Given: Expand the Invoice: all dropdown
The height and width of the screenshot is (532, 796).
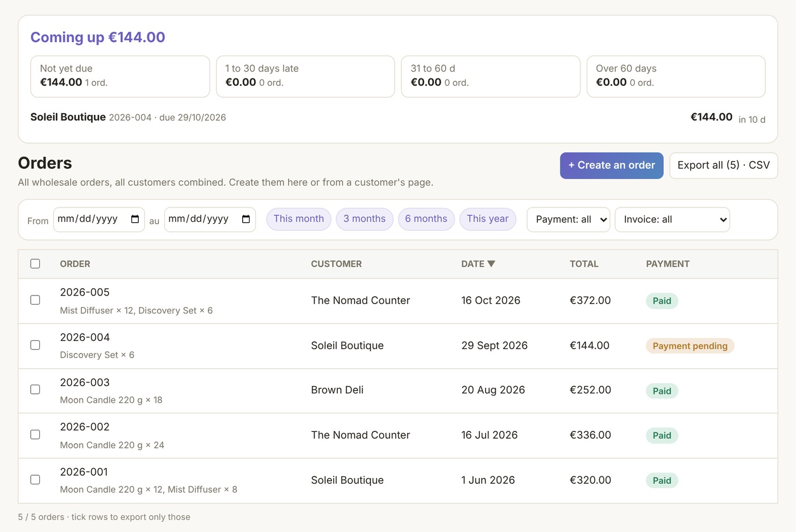Looking at the screenshot, I should [672, 219].
